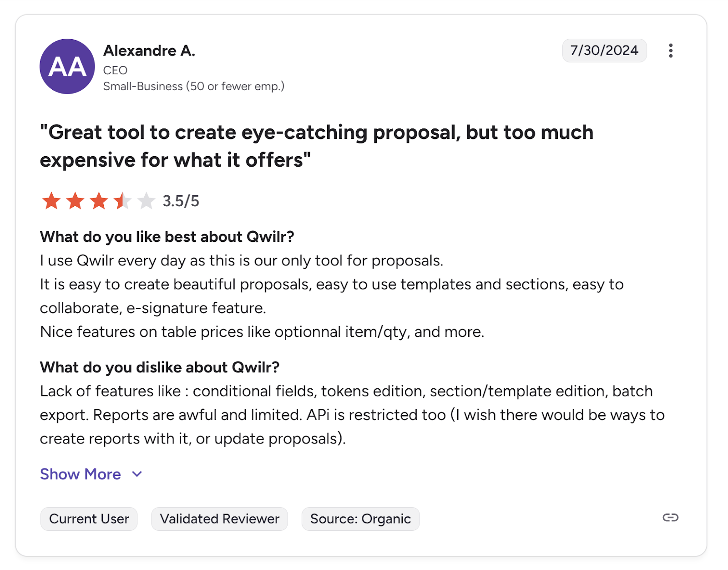Screen dimensions: 728x570
Task: Click the purple AA avatar
Action: click(x=67, y=66)
